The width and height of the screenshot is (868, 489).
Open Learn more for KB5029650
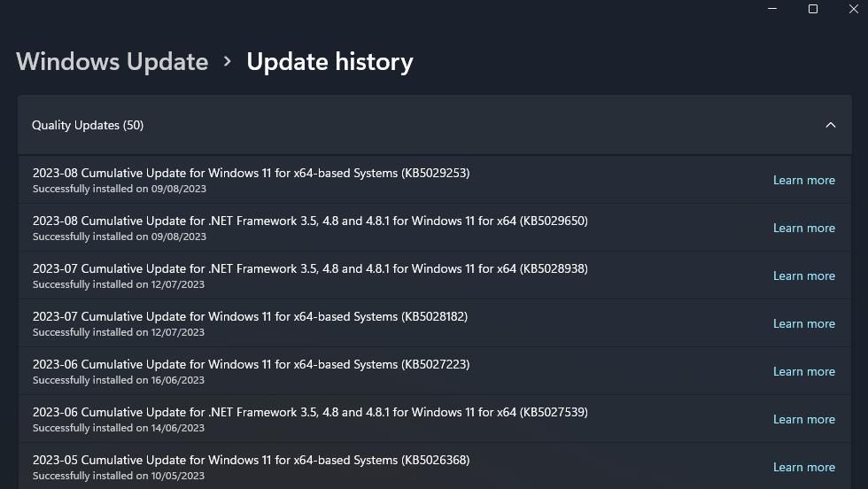tap(803, 228)
